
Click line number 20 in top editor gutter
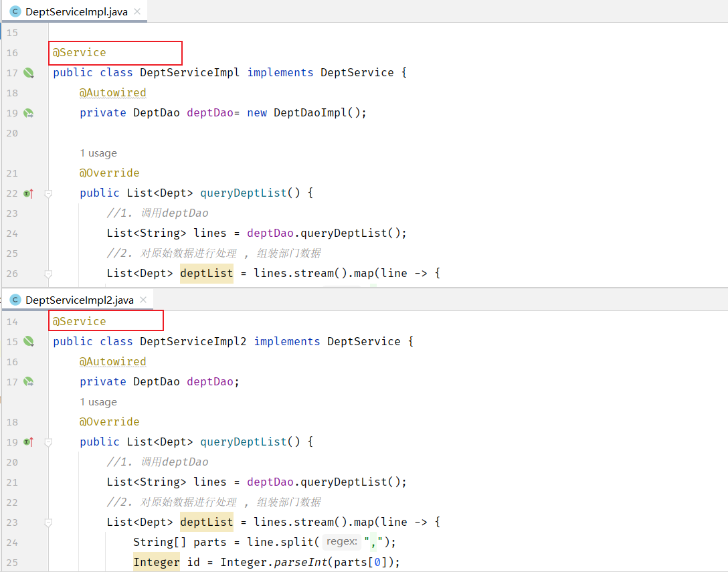point(12,133)
